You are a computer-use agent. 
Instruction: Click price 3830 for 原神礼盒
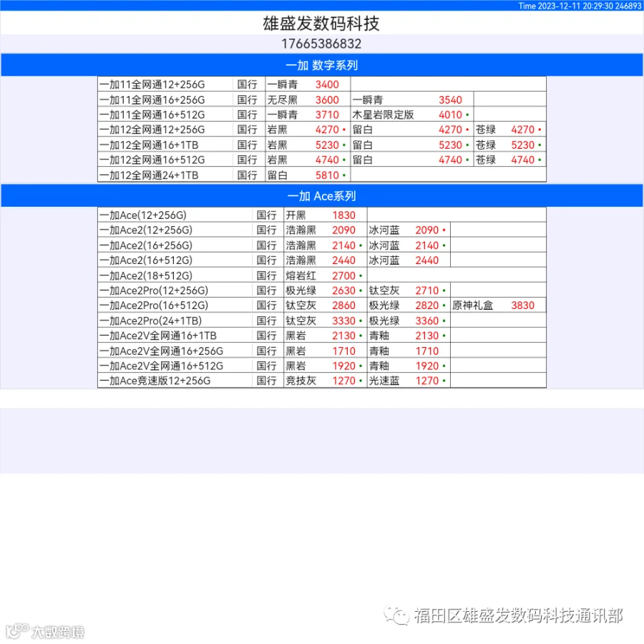(x=522, y=306)
